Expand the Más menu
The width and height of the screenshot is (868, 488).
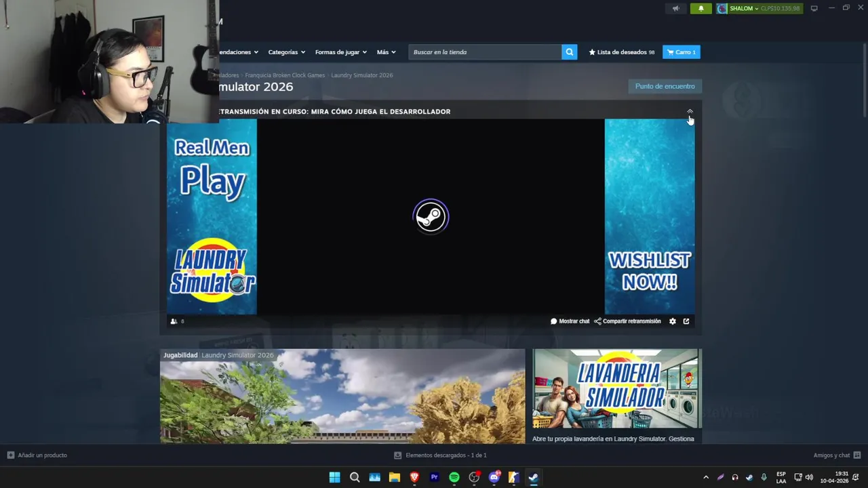point(386,52)
